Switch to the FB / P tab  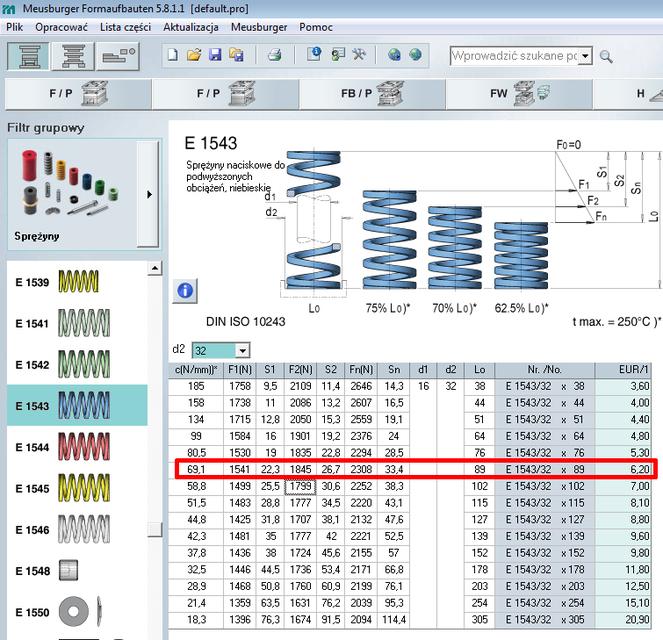(372, 93)
